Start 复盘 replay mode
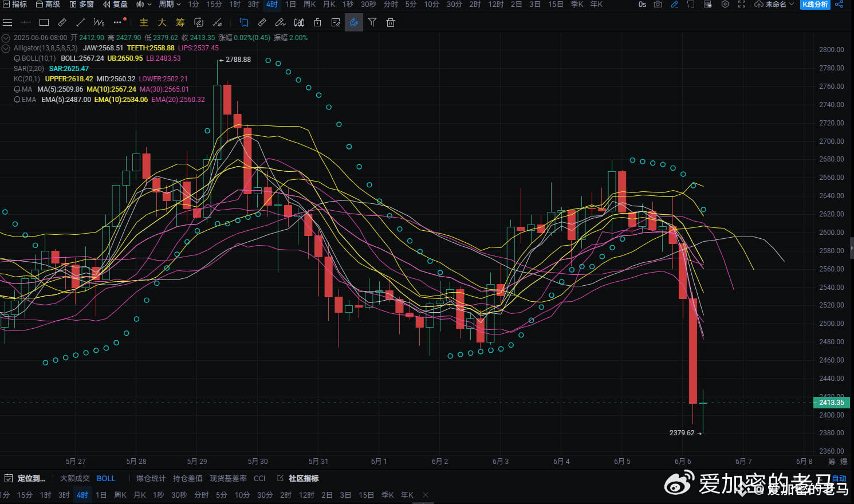This screenshot has width=854, height=504. [115, 4]
